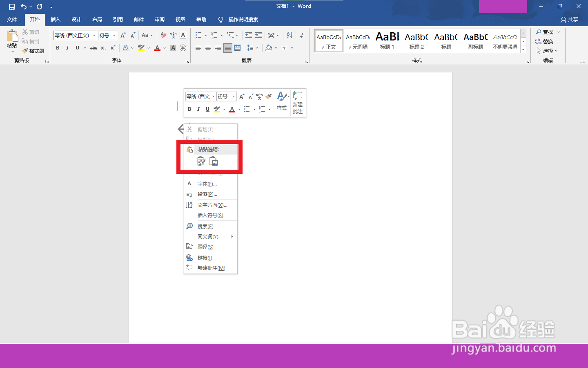Image resolution: width=588 pixels, height=368 pixels.
Task: Toggle italic in the mini toolbar
Action: (198, 109)
